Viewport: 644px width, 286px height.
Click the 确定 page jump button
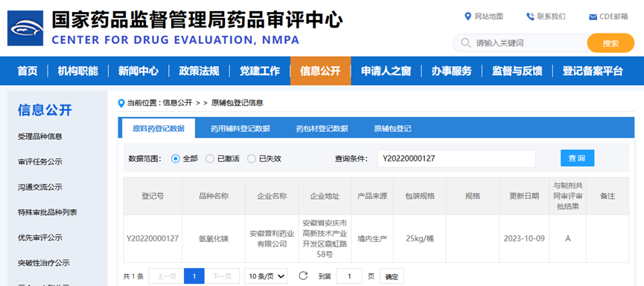[392, 276]
